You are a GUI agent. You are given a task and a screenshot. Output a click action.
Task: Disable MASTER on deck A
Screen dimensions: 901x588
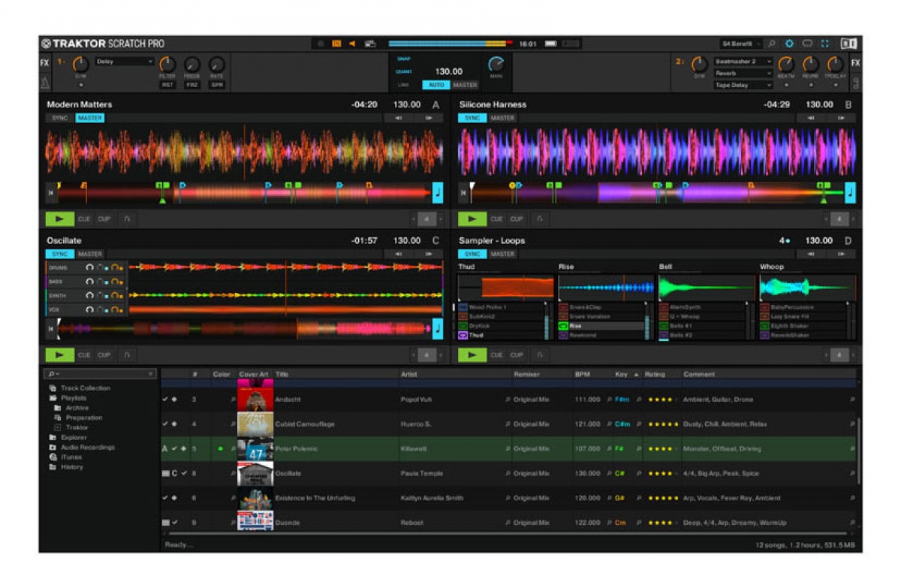coord(90,118)
